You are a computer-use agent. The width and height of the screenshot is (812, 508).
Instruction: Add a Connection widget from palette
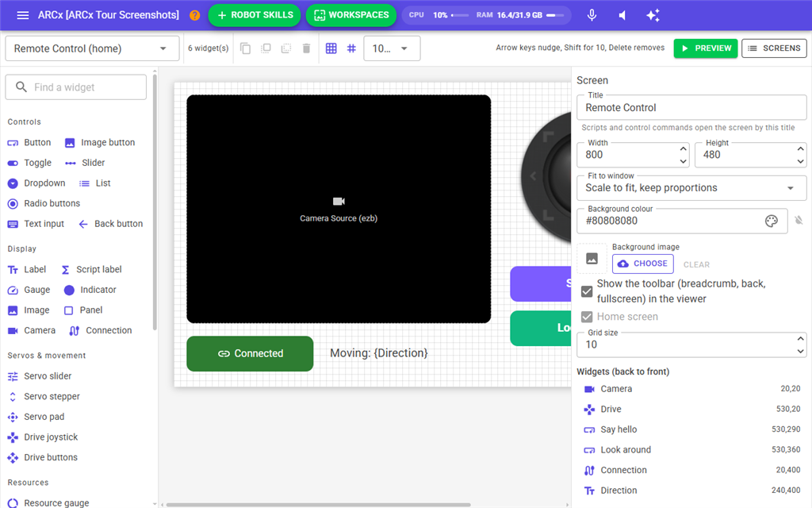(101, 330)
